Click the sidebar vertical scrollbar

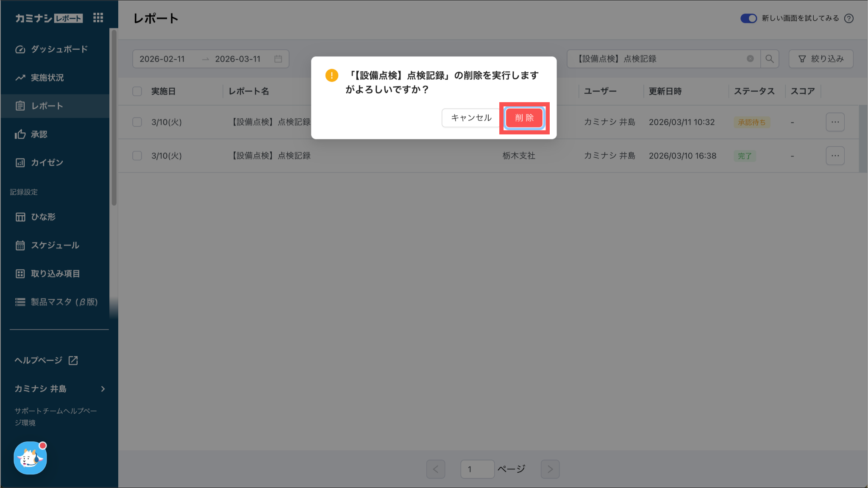114,119
